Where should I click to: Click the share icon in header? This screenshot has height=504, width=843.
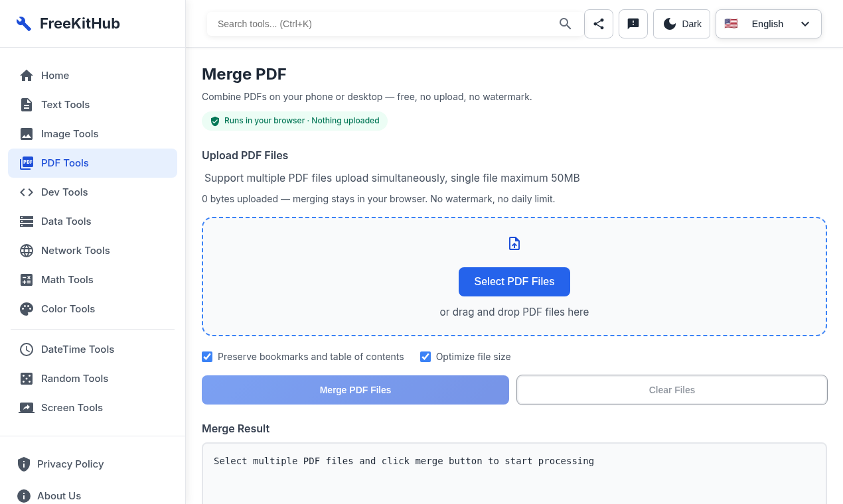point(599,24)
